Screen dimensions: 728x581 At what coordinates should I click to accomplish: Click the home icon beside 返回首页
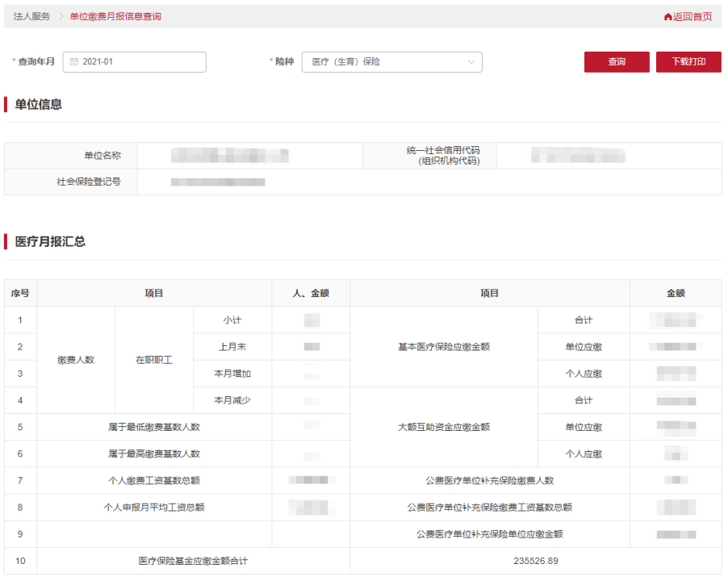coord(669,15)
